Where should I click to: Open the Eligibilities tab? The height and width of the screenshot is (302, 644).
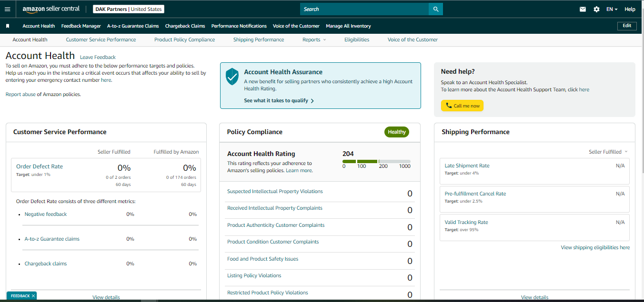click(357, 40)
